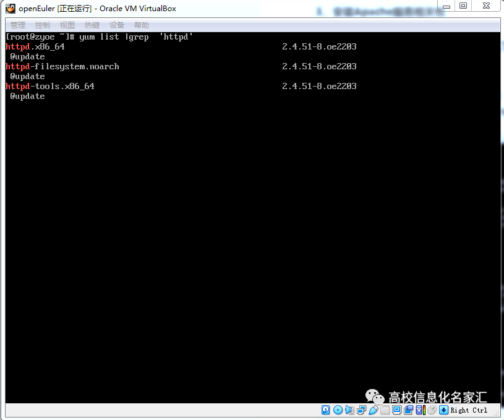Click the display status icon

(396, 410)
